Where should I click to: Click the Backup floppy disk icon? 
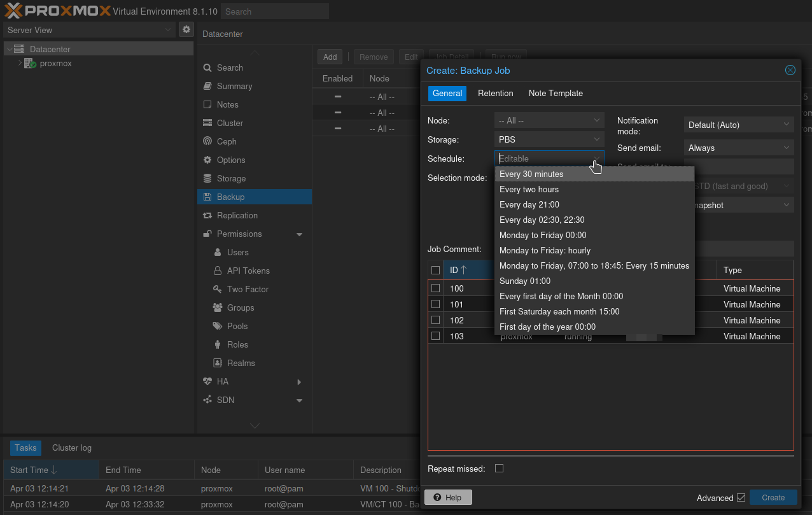(207, 197)
